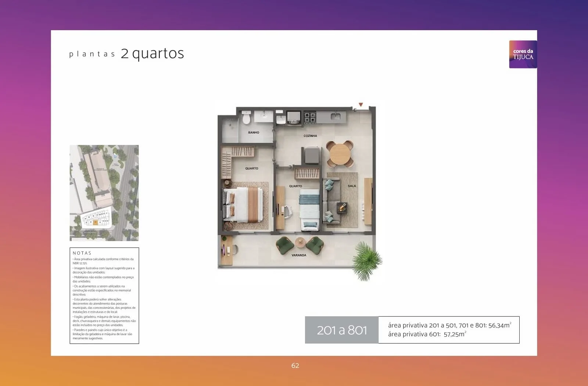The image size is (588, 386).
Task: Click the 'VARANDA' room label
Action: (299, 255)
